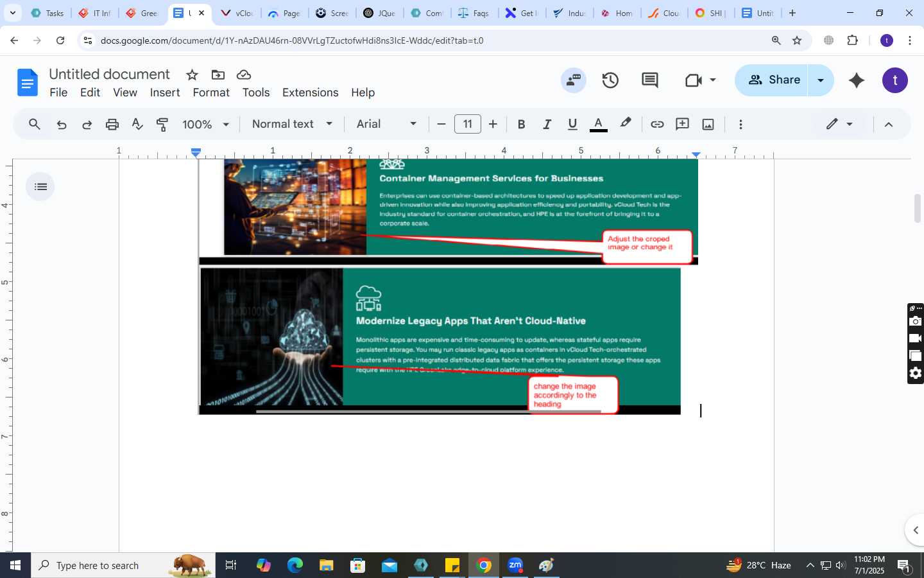Image resolution: width=924 pixels, height=578 pixels.
Task: Print the document
Action: click(x=112, y=124)
